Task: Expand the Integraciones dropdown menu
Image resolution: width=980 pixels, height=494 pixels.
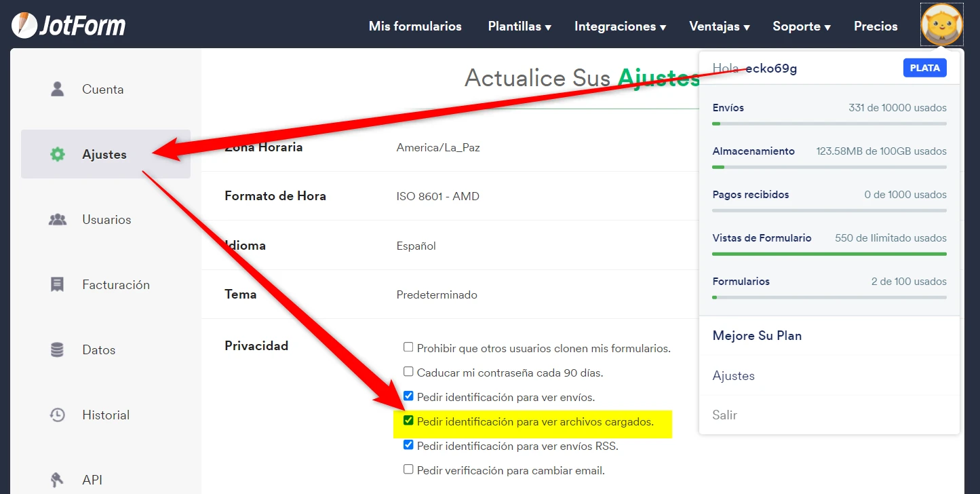Action: [x=620, y=26]
